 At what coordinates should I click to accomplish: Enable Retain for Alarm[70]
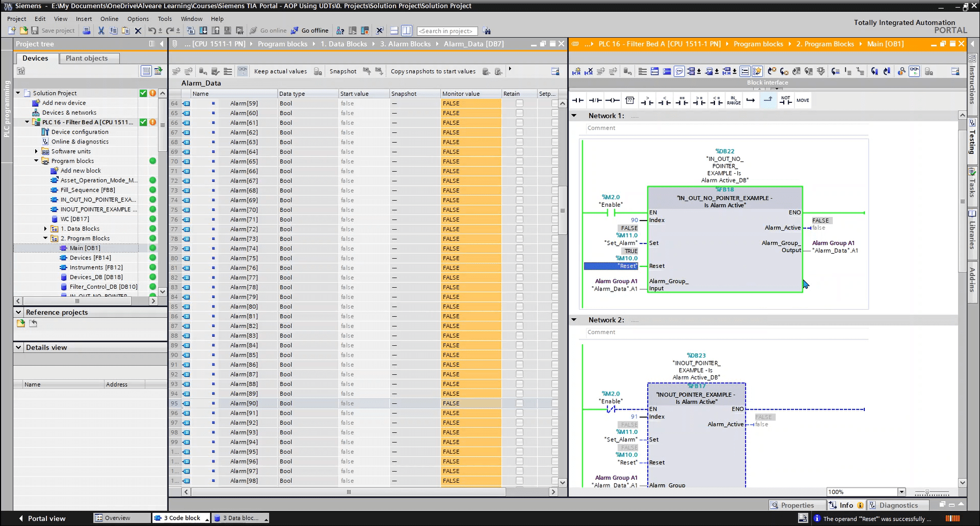coord(519,210)
